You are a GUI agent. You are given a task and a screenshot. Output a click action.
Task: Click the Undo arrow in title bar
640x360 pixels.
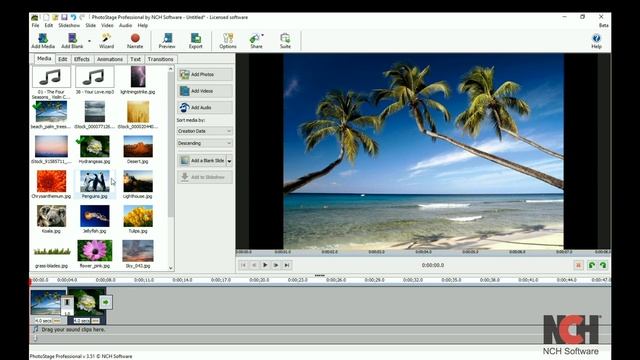(x=73, y=17)
